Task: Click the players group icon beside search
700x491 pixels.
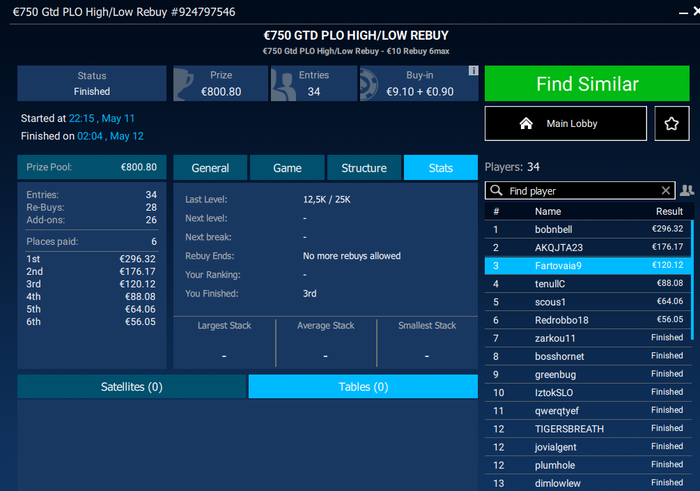Action: pyautogui.click(x=687, y=191)
